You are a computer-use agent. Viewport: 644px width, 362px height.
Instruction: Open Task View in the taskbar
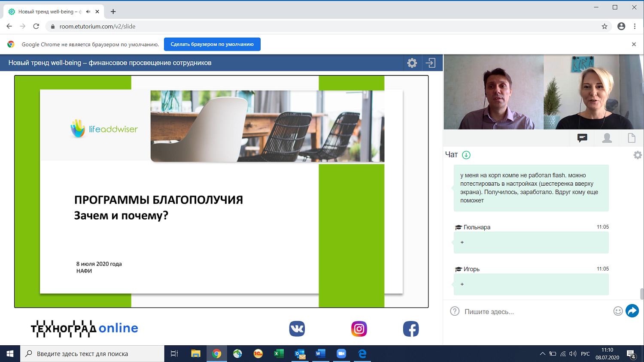click(x=174, y=354)
